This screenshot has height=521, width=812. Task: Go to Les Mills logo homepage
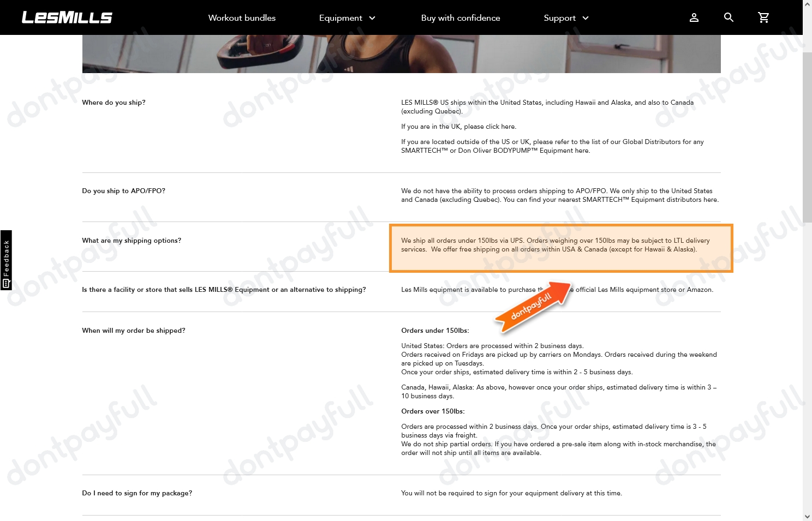click(67, 17)
